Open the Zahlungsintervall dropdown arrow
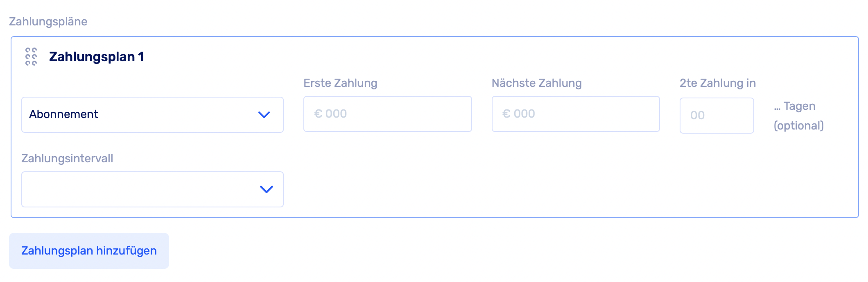Screen dimensions: 868x282 pyautogui.click(x=267, y=189)
